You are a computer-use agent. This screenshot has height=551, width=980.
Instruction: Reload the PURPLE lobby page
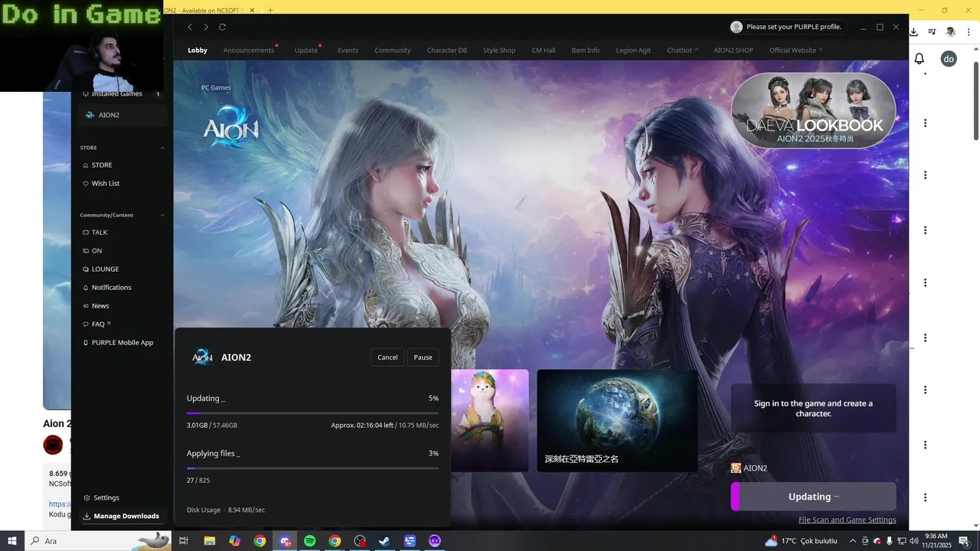click(x=223, y=27)
